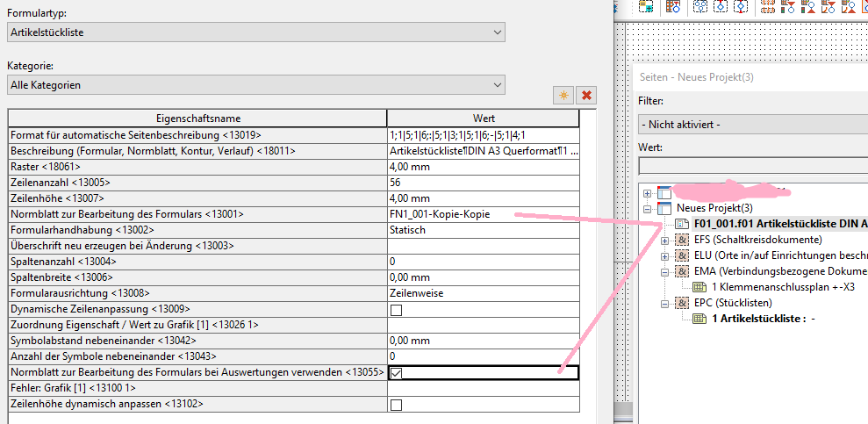The width and height of the screenshot is (868, 424).
Task: Expand the EFS (Schaltkreisdokumente) node
Action: [665, 241]
